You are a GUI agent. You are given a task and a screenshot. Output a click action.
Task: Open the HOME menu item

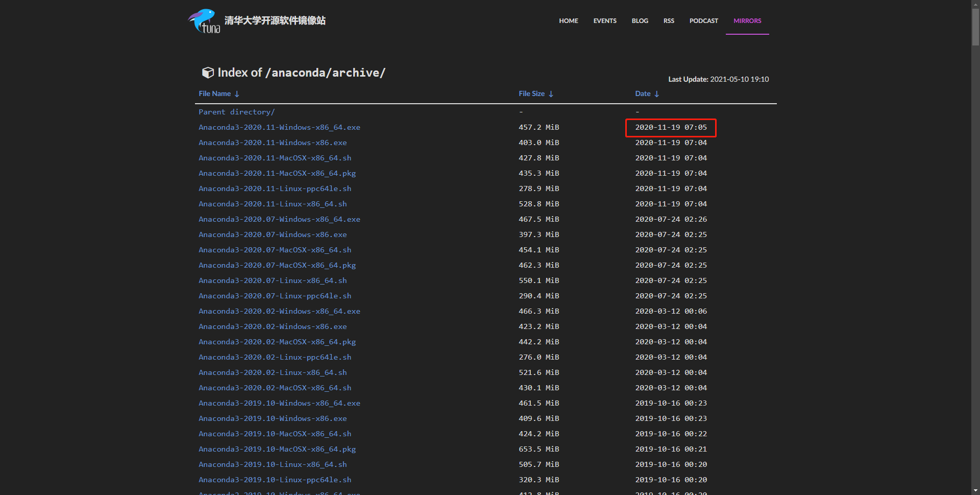coord(569,21)
